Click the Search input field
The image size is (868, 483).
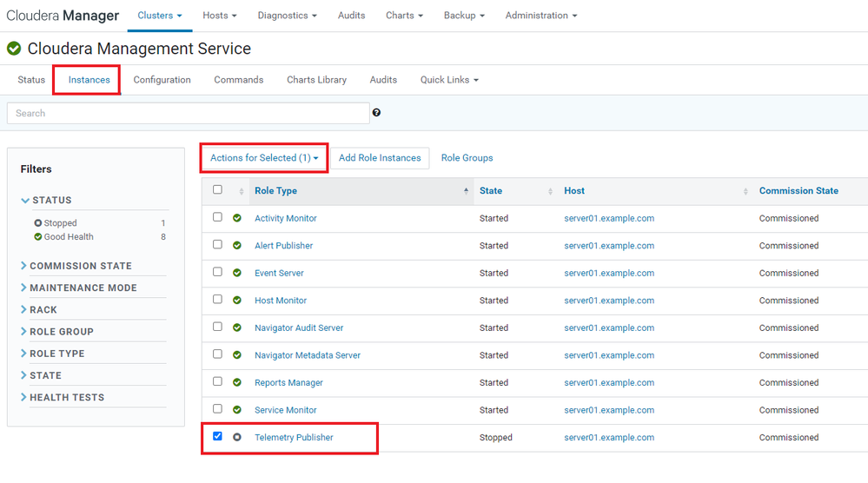(x=189, y=113)
